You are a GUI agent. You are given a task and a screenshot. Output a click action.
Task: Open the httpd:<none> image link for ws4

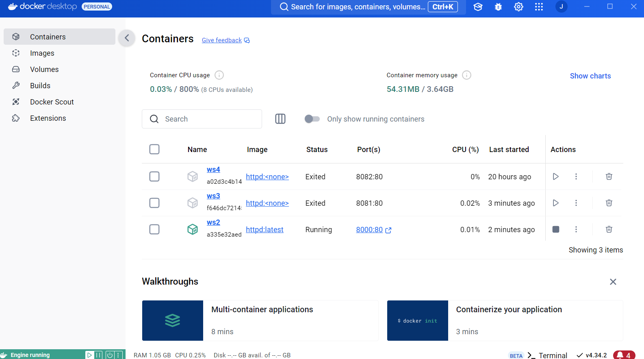pyautogui.click(x=267, y=177)
